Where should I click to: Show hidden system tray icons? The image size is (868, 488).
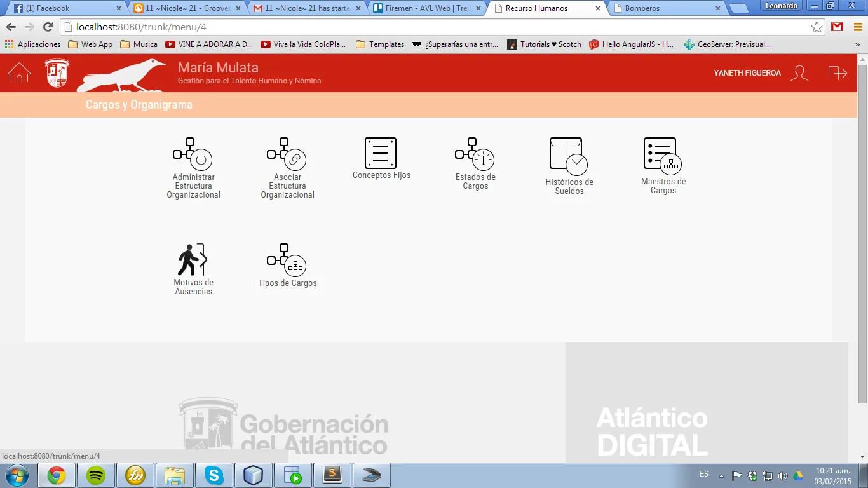pyautogui.click(x=721, y=475)
